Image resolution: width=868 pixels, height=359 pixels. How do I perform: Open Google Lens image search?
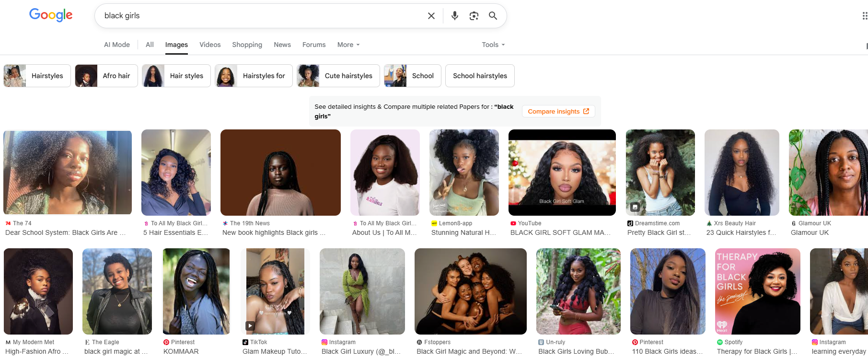pos(474,16)
